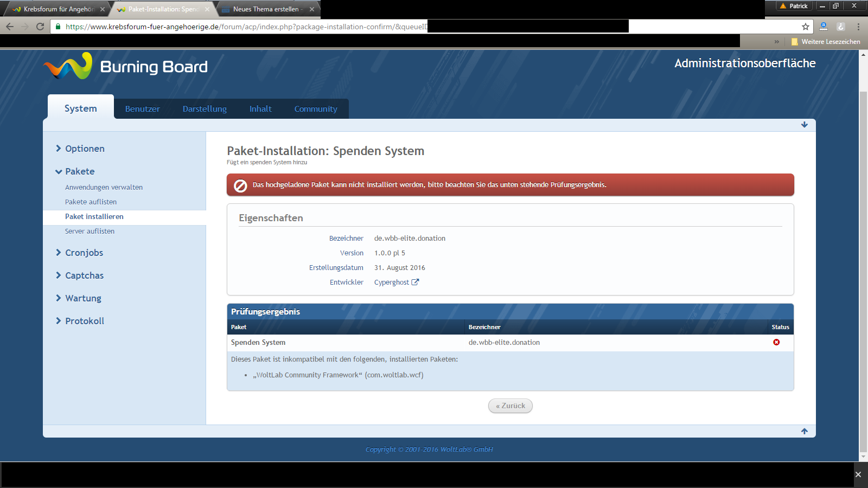
Task: Click the red failed status icon
Action: click(776, 342)
